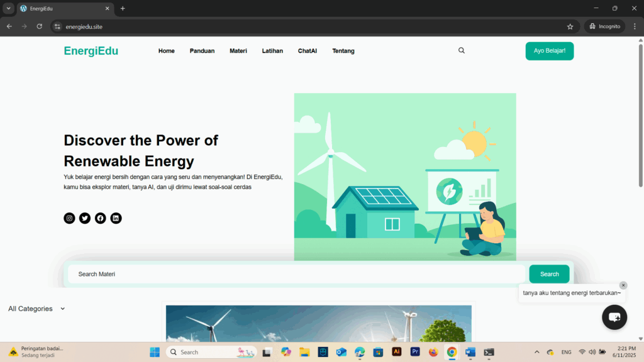Image resolution: width=644 pixels, height=362 pixels.
Task: Focus the Search Materi input field
Action: click(x=297, y=274)
